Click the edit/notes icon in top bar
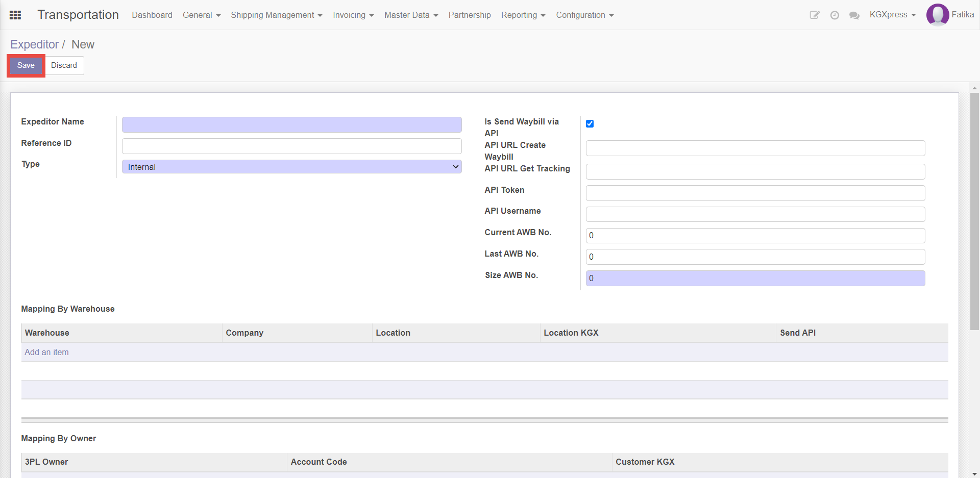This screenshot has height=478, width=980. coord(815,15)
